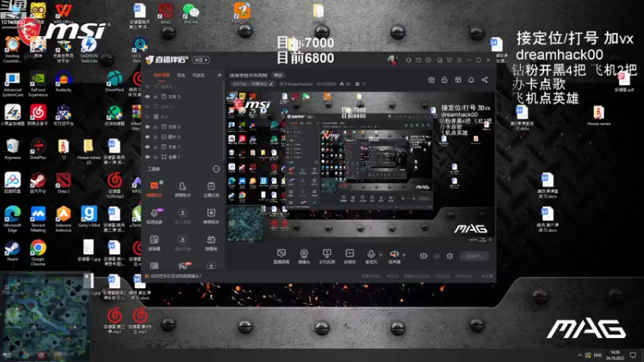Mute the 扬声器 speaker icon
The height and width of the screenshot is (362, 644).
click(x=394, y=254)
